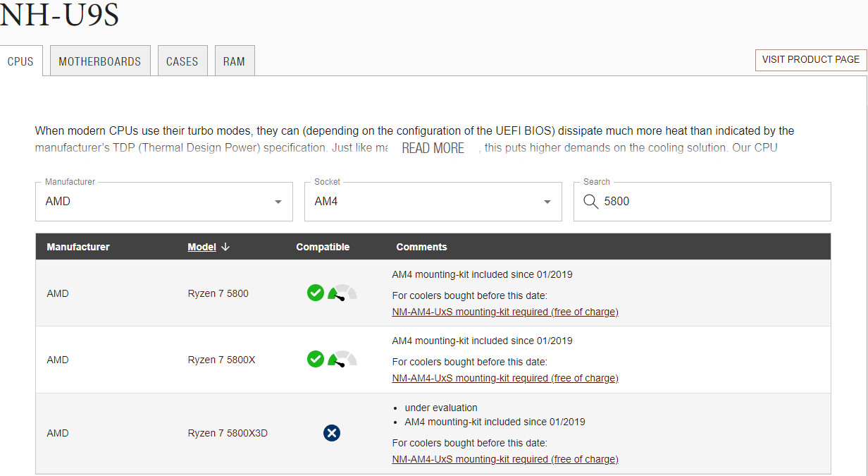Open NM-AM4-UxS mounting-kit link for Ryzen 7 5800X3D
Screen dimensions: 868x476
(x=504, y=459)
